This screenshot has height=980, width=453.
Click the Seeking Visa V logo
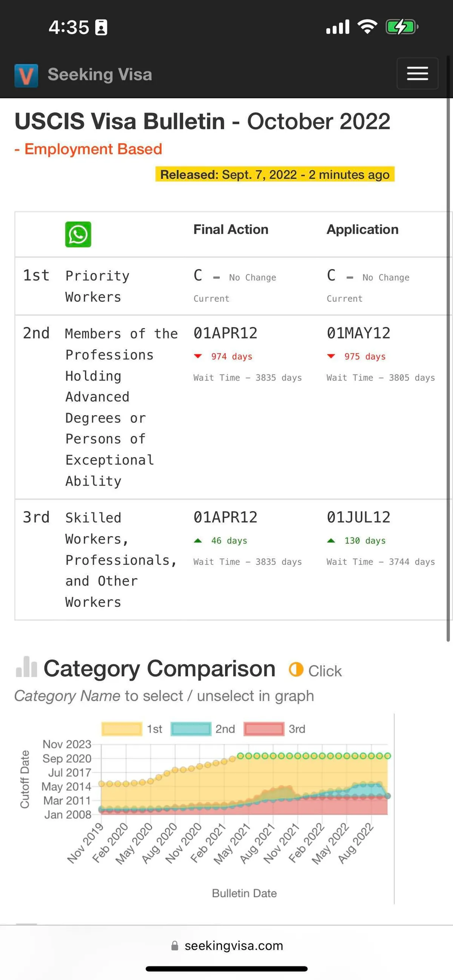(x=26, y=76)
